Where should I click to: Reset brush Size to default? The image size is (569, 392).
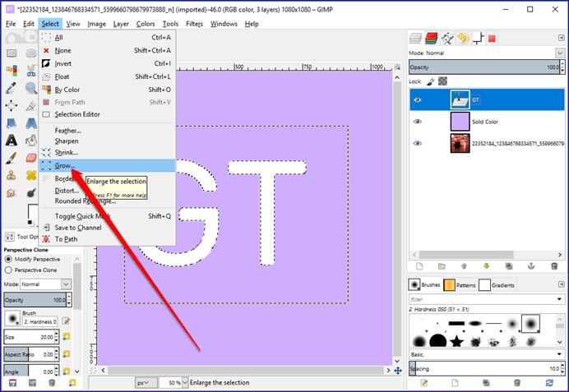66,337
